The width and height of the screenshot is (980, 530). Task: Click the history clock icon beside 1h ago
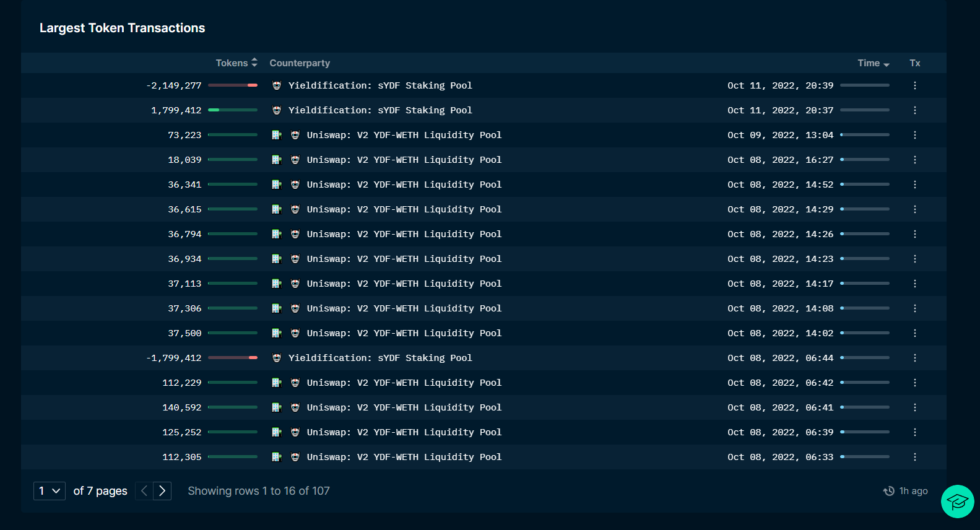889,491
